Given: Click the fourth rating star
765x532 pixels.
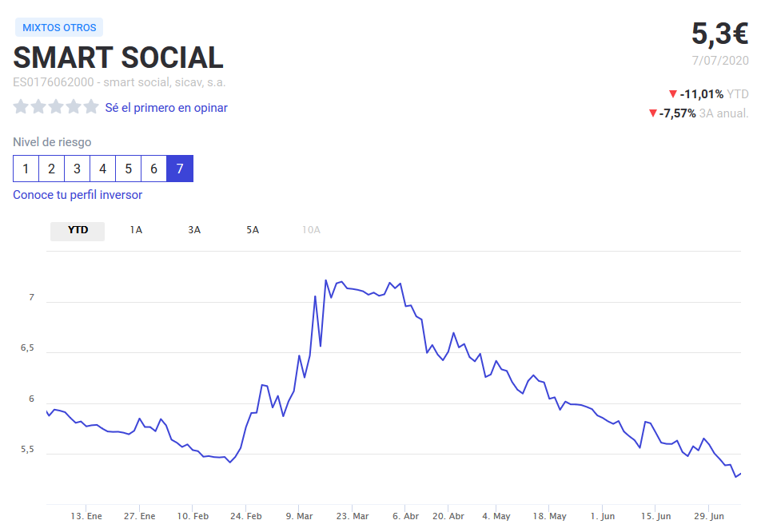Looking at the screenshot, I should point(74,107).
